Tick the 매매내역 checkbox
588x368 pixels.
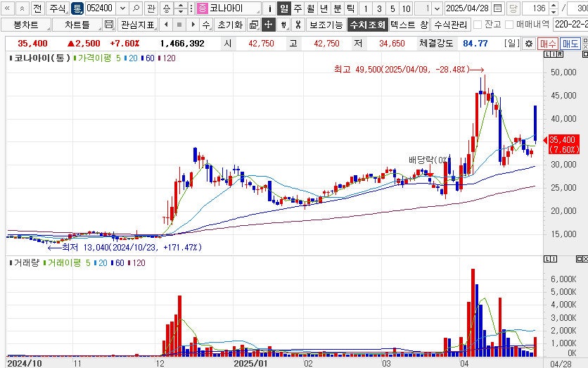pyautogui.click(x=509, y=25)
